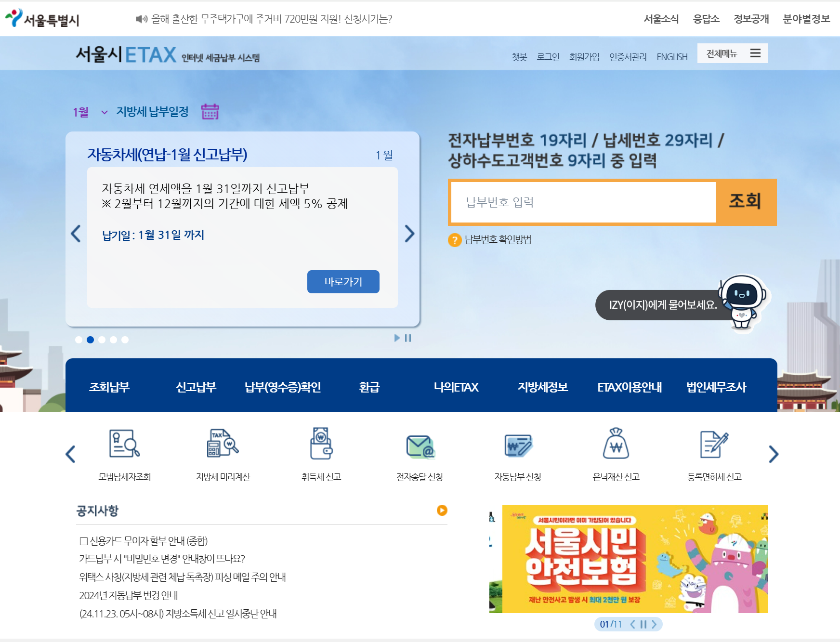
Task: Open the 환급 menu
Action: [369, 387]
